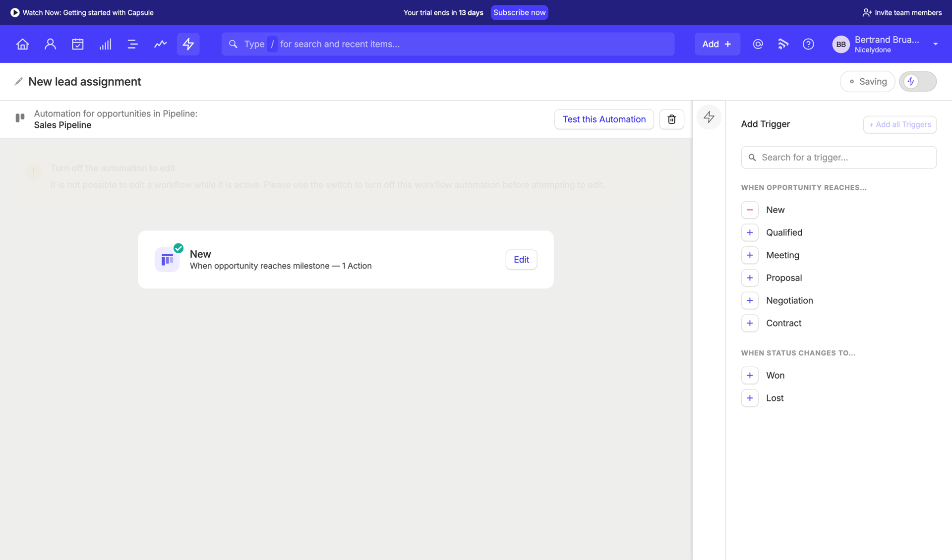The height and width of the screenshot is (560, 952).
Task: Remove the New trigger with the minus button
Action: [750, 210]
